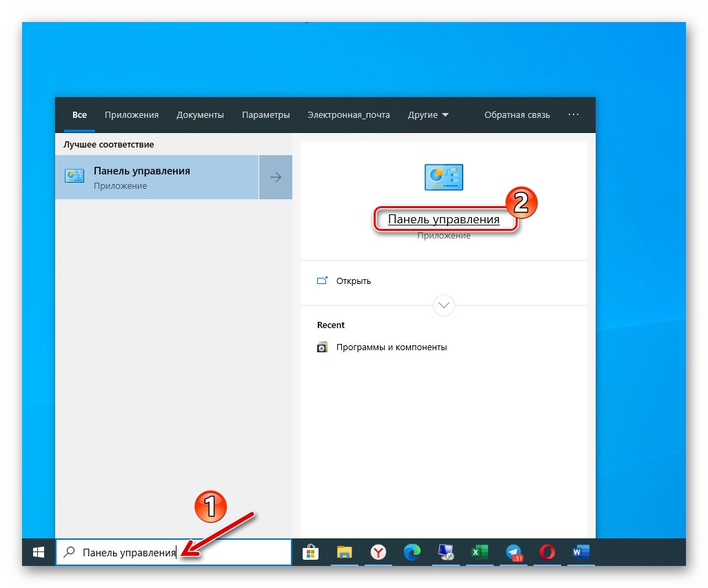Select the Все tab
Screen dimensions: 708x588
tap(79, 115)
